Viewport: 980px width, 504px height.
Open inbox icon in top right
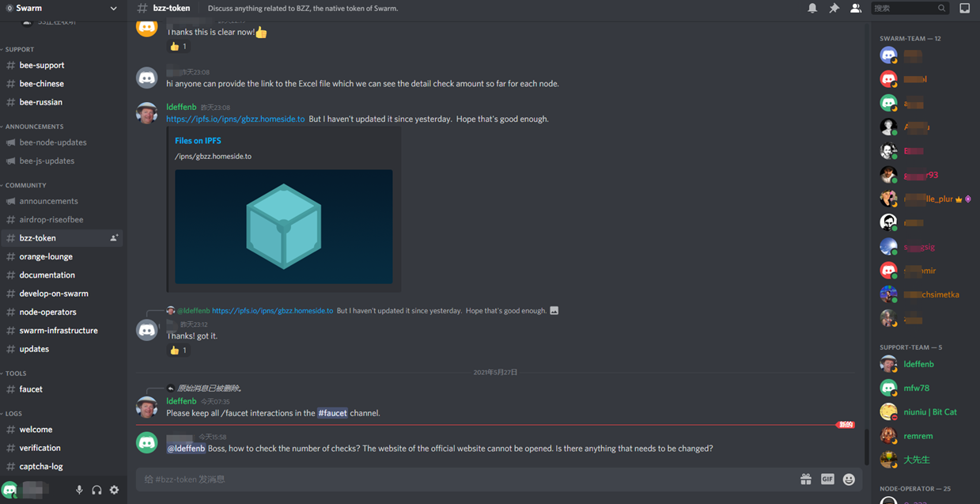964,8
